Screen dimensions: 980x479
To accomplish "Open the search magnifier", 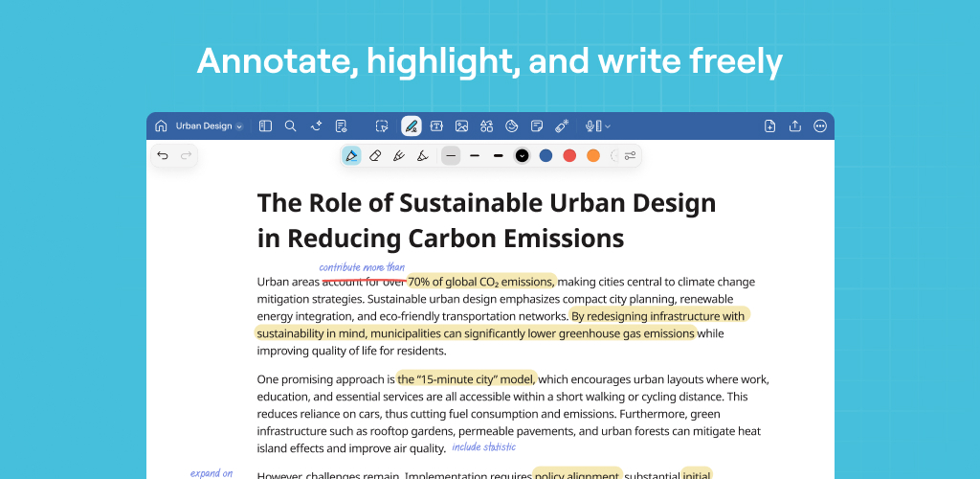I will pos(290,125).
